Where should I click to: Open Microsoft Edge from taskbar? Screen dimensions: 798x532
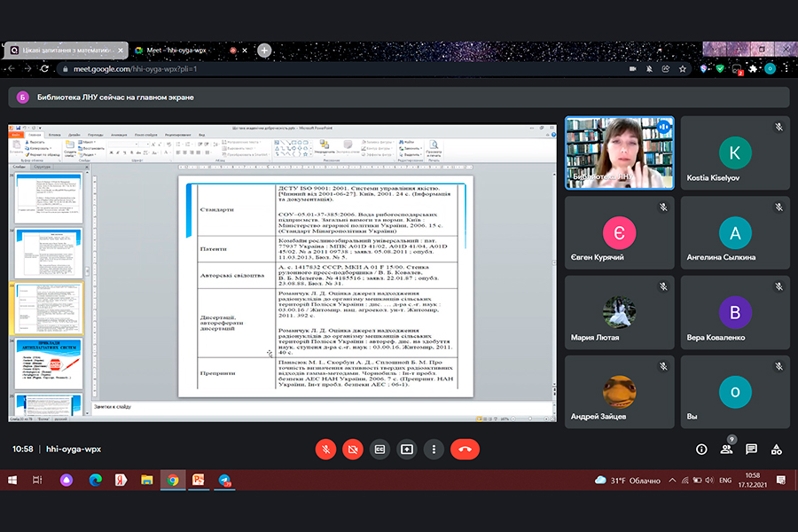[x=95, y=480]
